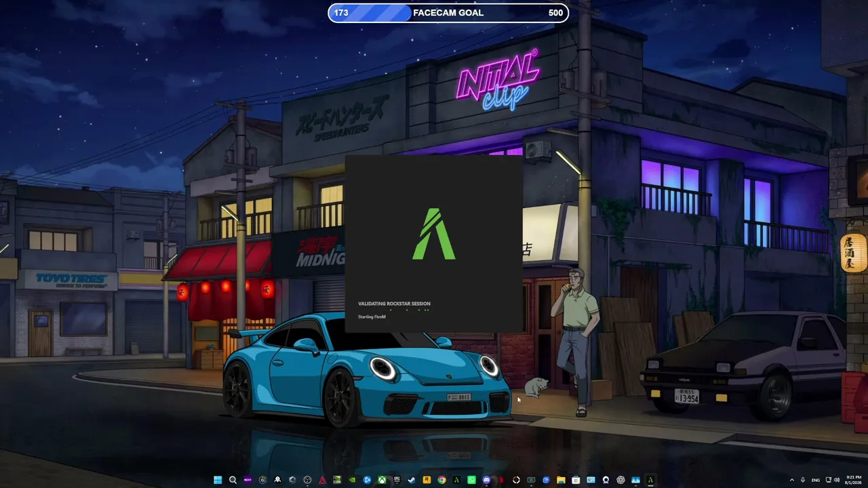Click the pinned FiveM icon beside WhatsApp

[456, 480]
